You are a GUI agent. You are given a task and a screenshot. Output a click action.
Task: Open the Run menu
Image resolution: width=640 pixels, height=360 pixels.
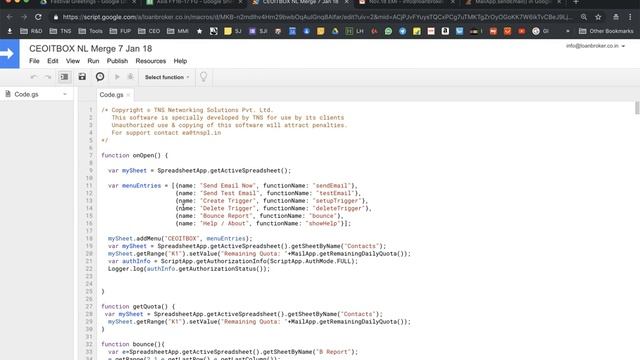pyautogui.click(x=93, y=61)
